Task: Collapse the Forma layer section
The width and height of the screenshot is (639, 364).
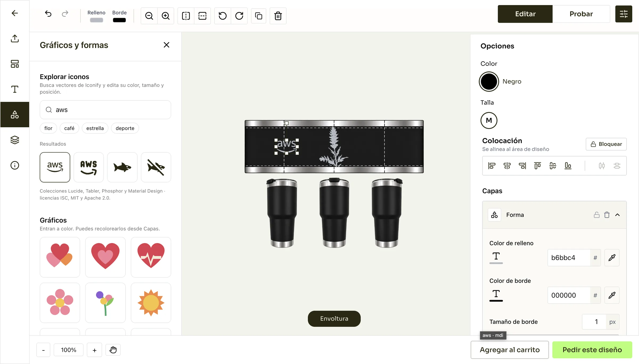Action: (617, 215)
